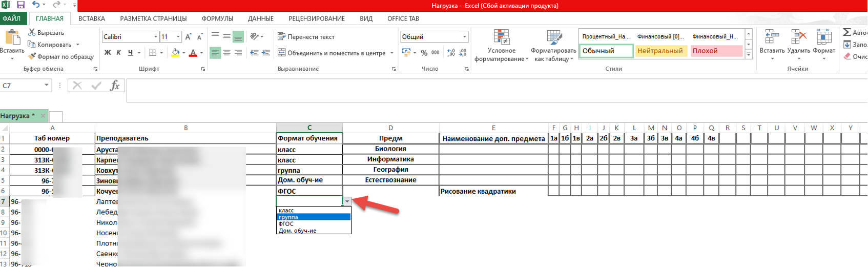Viewport: 868px width, 268px height.
Task: Click the Cut (Вырезать) scissors icon
Action: [32, 33]
